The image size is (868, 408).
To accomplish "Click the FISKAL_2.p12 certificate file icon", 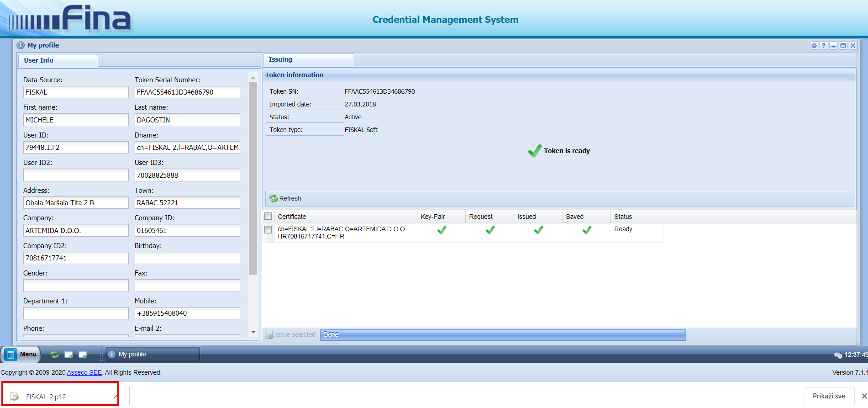I will pyautogui.click(x=15, y=396).
